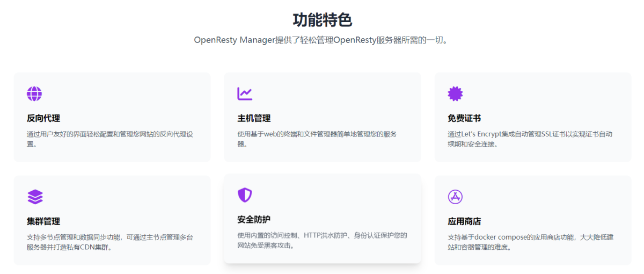The height and width of the screenshot is (274, 644).
Task: Click the private CDN cluster description text
Action: coord(110,242)
